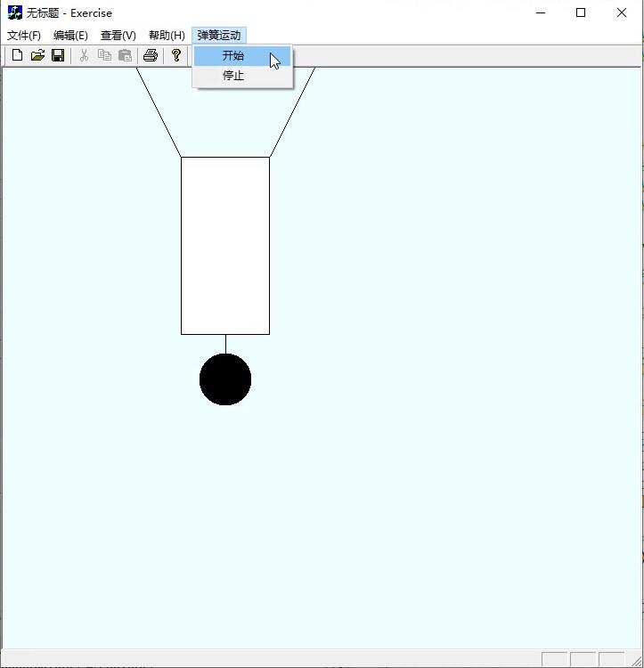644x668 pixels.
Task: Close the 弹簧运动 menu header
Action: pos(219,36)
